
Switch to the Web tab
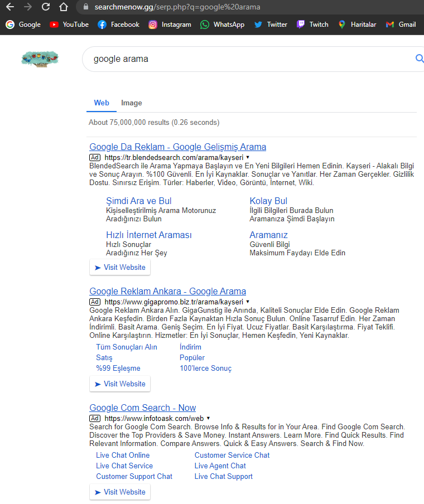(102, 103)
